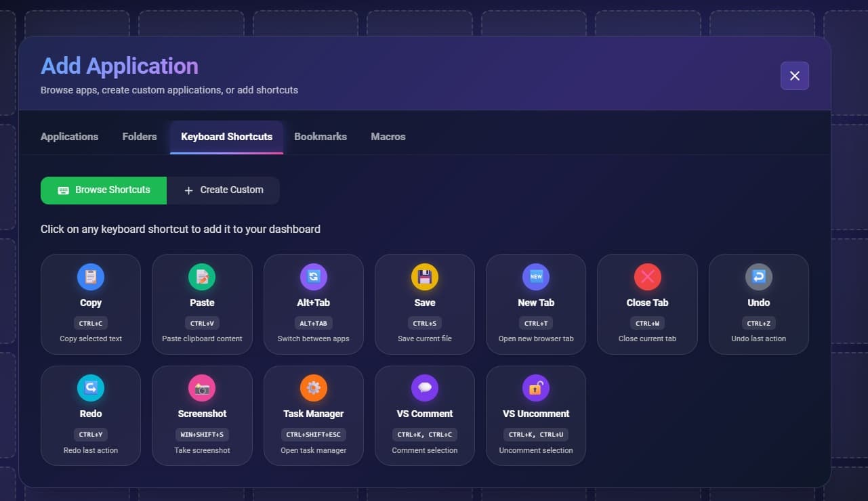Choose the orange Task Manager gear icon
Image resolution: width=868 pixels, height=501 pixels.
click(x=313, y=388)
